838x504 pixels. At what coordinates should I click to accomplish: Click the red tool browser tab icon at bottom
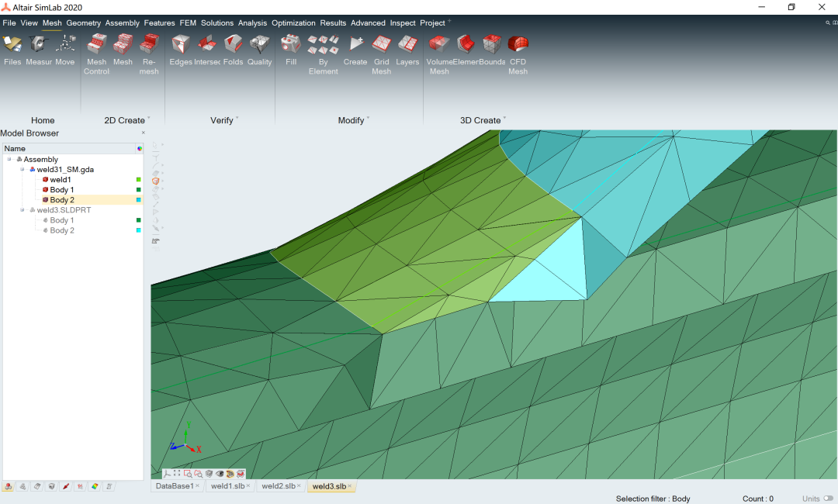click(66, 486)
